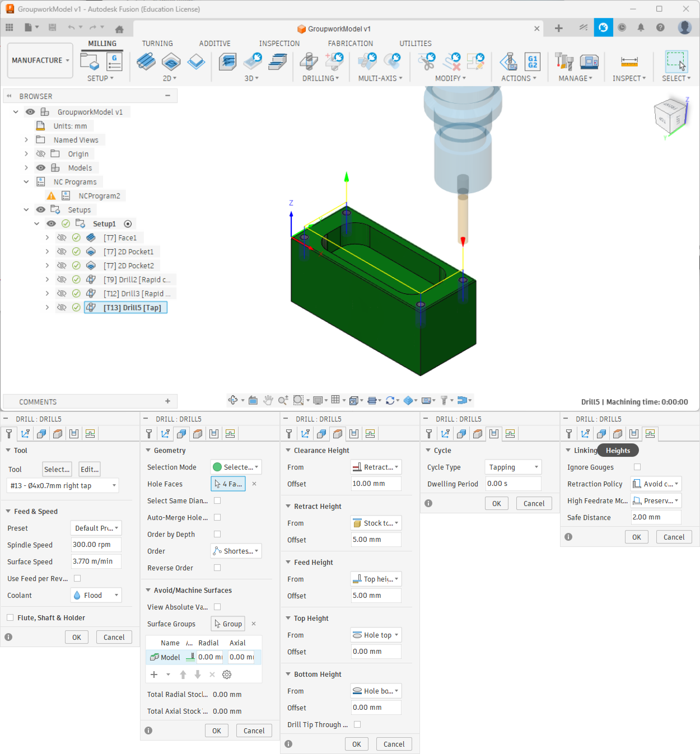700x754 pixels.
Task: Click the Safe Distance 2.00 mm field
Action: (x=656, y=517)
